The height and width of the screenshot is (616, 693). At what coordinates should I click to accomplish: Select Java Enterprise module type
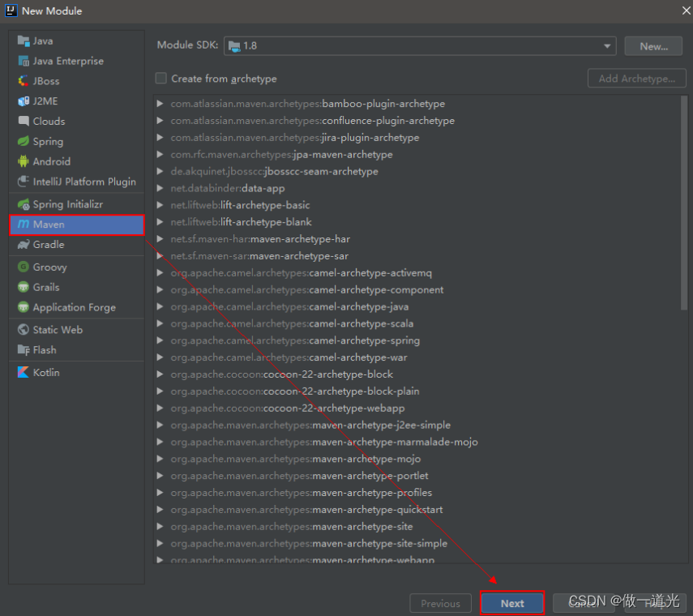tap(77, 61)
